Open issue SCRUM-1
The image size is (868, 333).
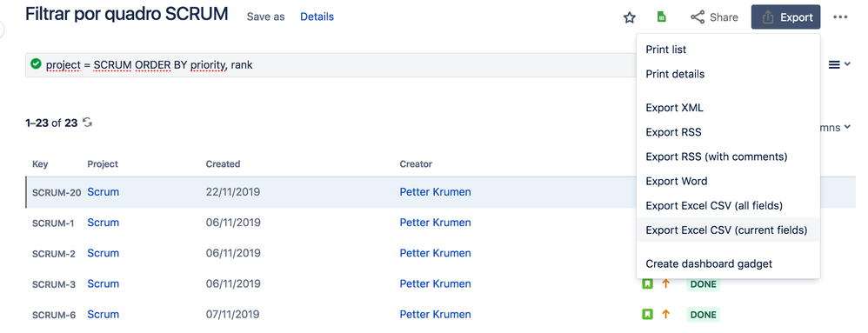pos(53,223)
